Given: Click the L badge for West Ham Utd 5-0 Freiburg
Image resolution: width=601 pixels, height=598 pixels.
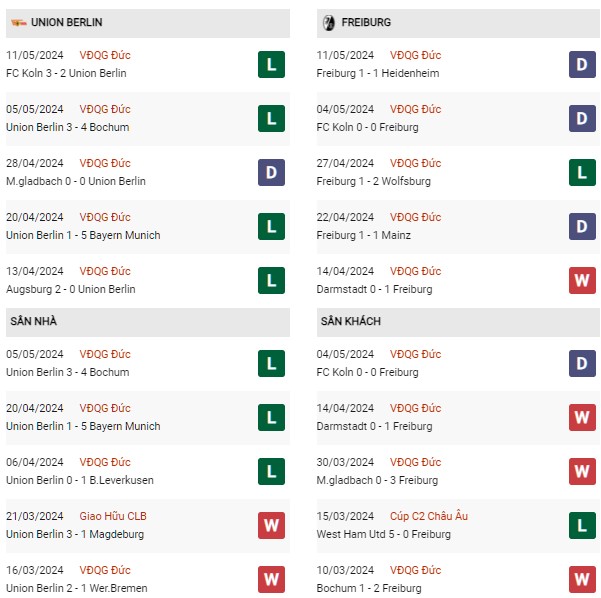Looking at the screenshot, I should click(x=582, y=526).
